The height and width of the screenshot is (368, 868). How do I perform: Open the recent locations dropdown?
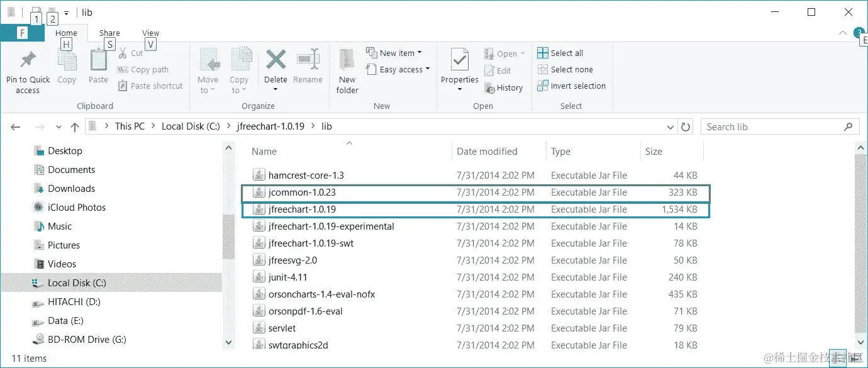[59, 127]
